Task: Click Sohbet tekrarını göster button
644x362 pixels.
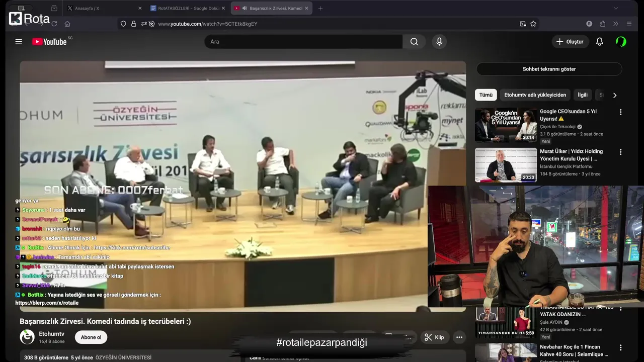Action: (x=549, y=69)
